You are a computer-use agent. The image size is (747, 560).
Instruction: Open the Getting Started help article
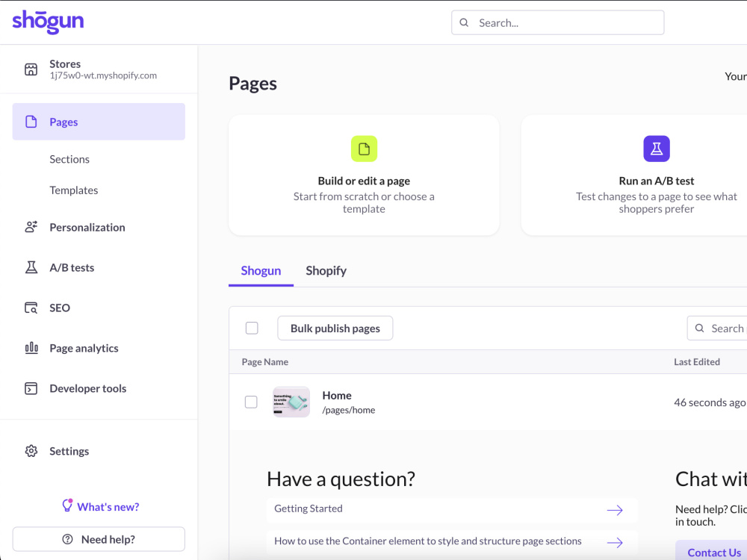pyautogui.click(x=452, y=509)
